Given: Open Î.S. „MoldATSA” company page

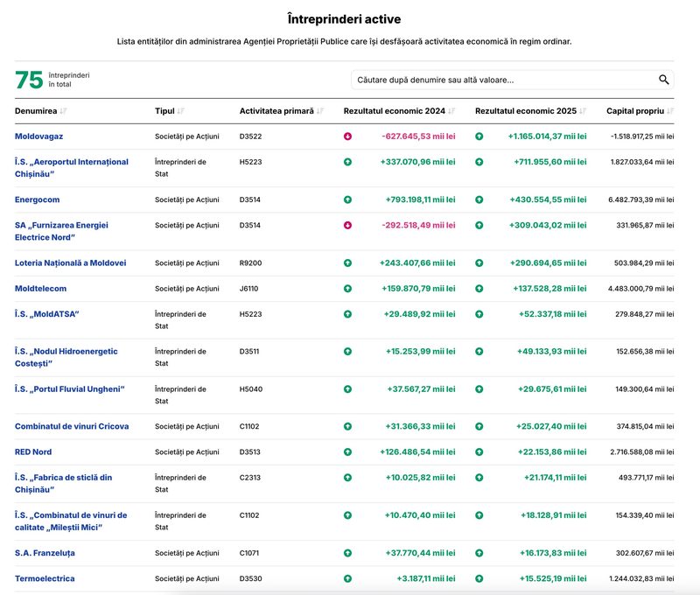Looking at the screenshot, I should [47, 314].
